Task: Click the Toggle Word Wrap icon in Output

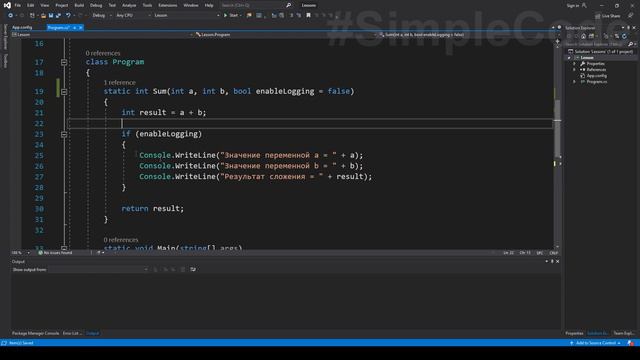Action: [193, 269]
